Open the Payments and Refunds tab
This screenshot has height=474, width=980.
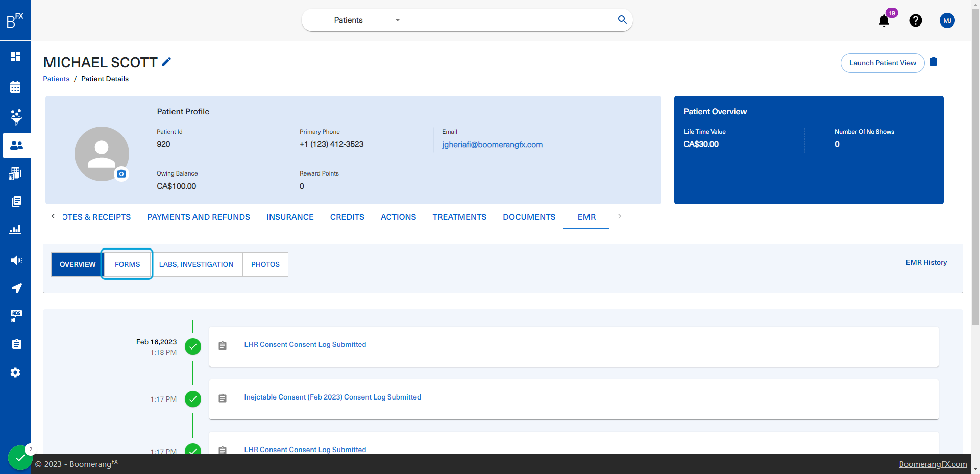(199, 217)
